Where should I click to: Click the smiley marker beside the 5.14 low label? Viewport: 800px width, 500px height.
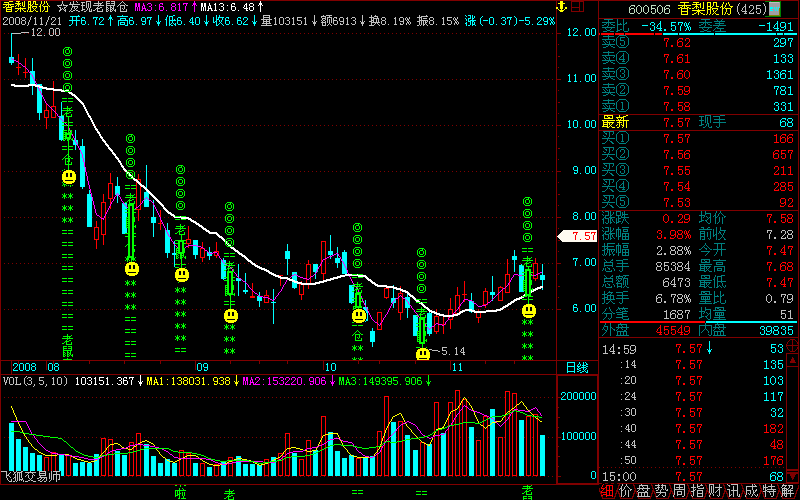point(423,353)
